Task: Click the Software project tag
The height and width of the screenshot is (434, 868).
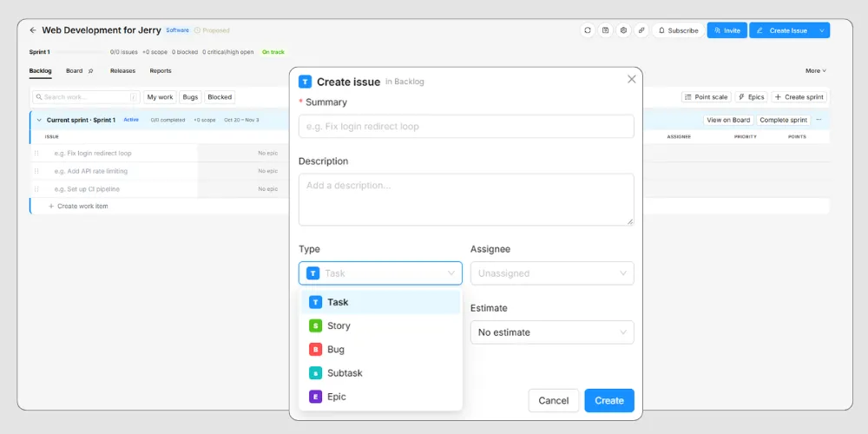Action: point(178,30)
